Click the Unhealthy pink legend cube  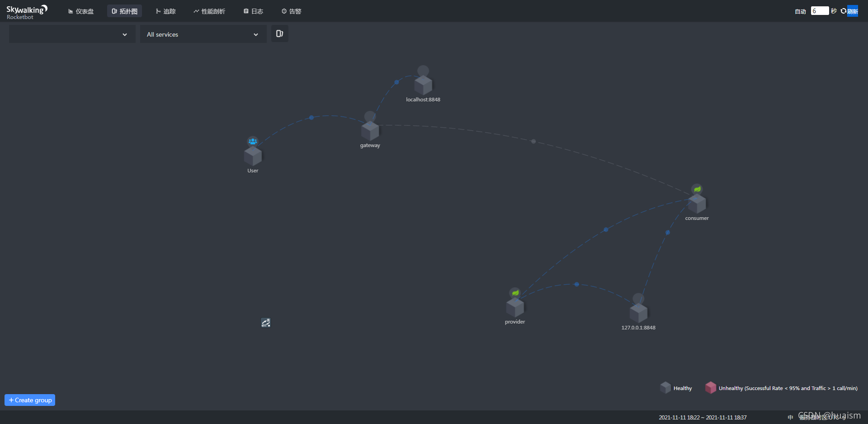[711, 388]
